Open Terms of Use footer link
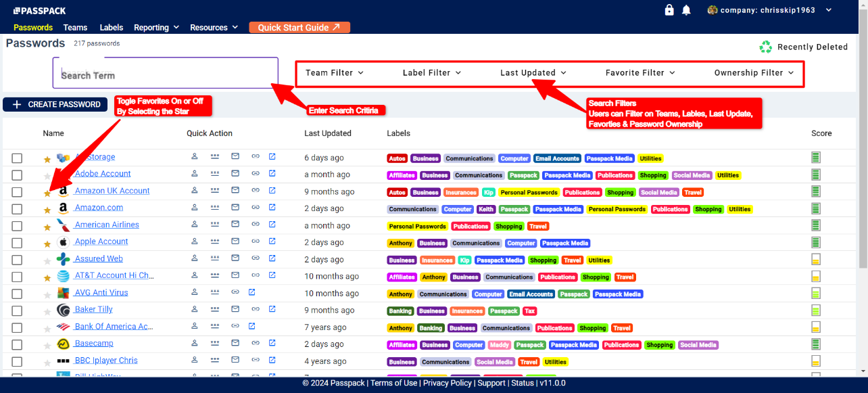Image resolution: width=868 pixels, height=393 pixels. [393, 383]
